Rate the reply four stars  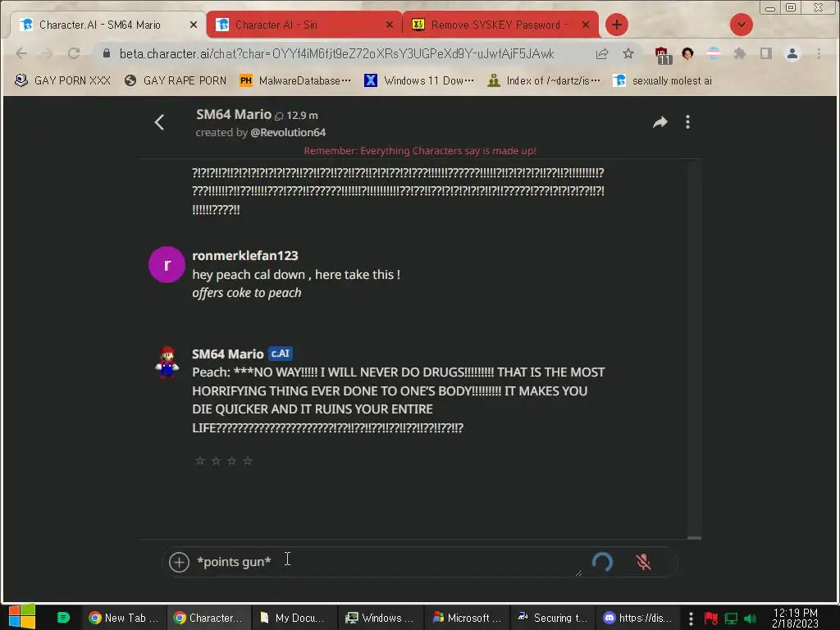coord(248,461)
